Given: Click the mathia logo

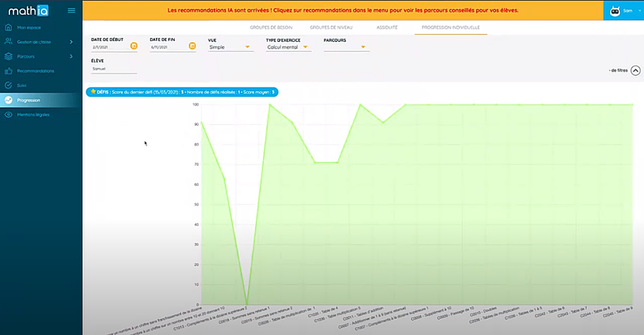Looking at the screenshot, I should 28,11.
